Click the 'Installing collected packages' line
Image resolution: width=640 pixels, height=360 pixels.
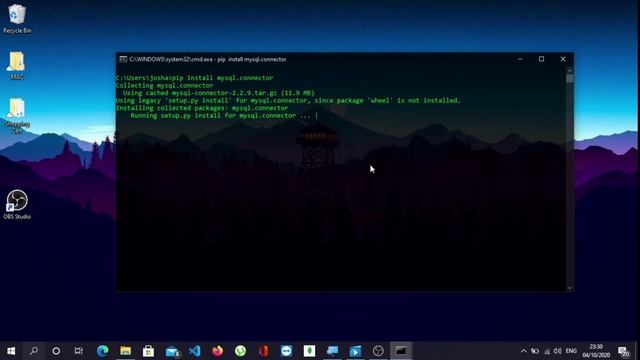(202, 108)
